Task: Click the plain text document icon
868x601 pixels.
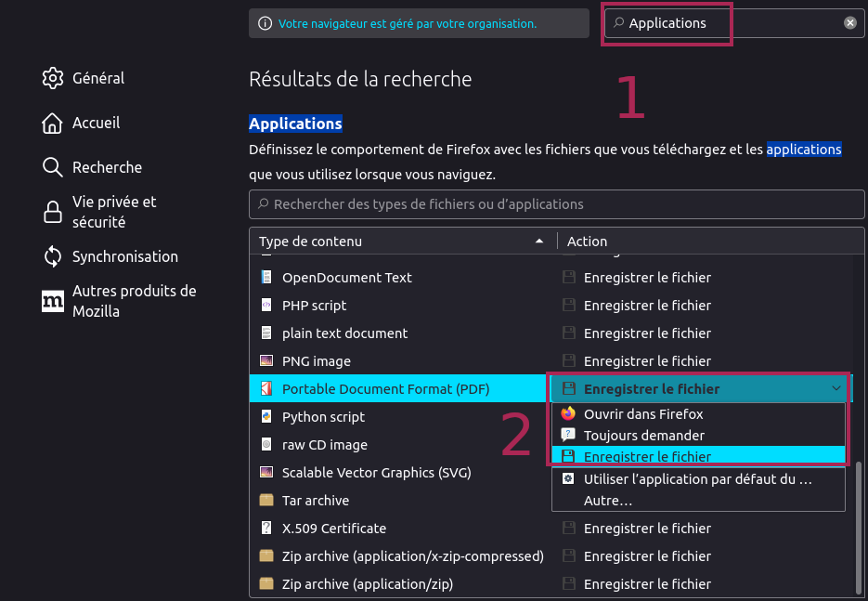Action: tap(266, 333)
